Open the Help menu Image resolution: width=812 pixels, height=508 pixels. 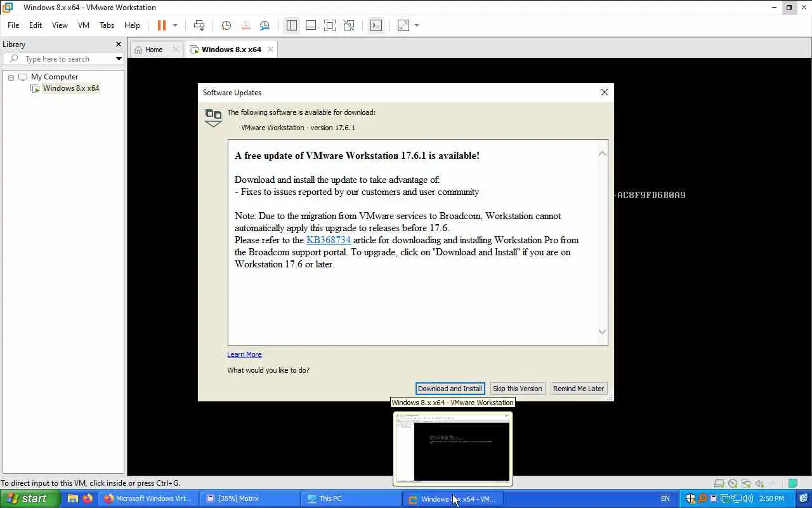(132, 25)
